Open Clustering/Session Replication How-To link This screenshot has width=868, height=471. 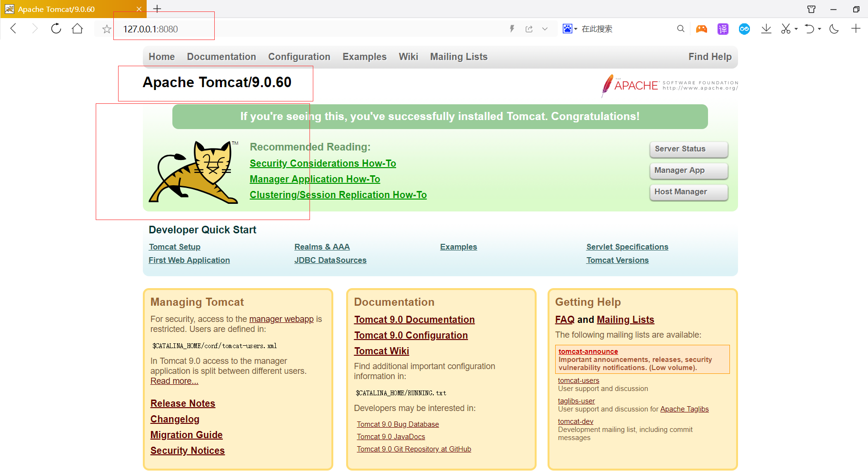pos(338,195)
